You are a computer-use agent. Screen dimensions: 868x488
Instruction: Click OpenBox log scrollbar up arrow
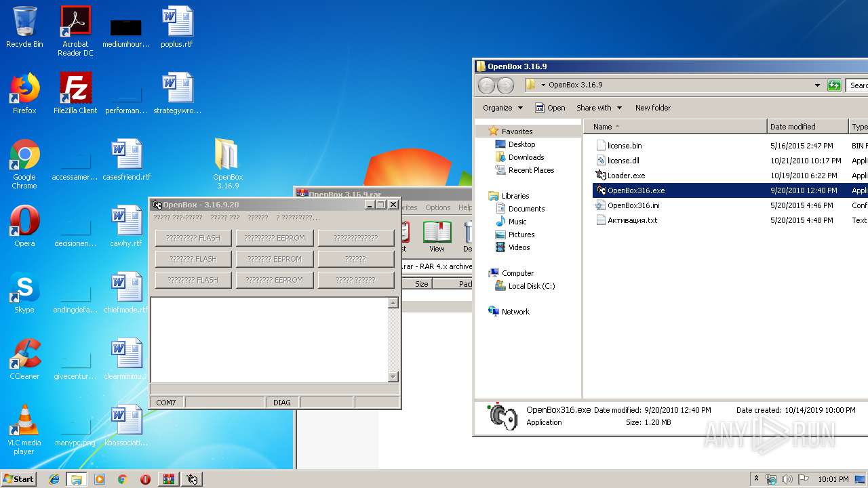coord(393,303)
